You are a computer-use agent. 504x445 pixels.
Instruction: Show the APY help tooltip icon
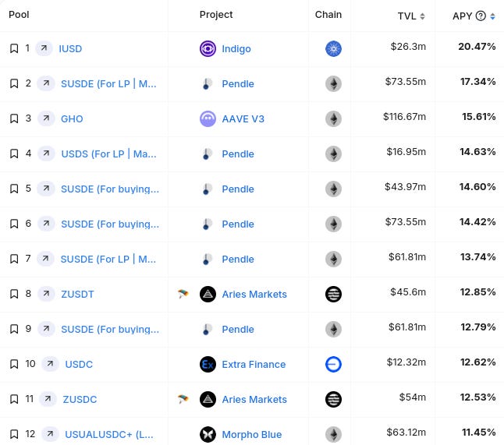click(x=481, y=16)
